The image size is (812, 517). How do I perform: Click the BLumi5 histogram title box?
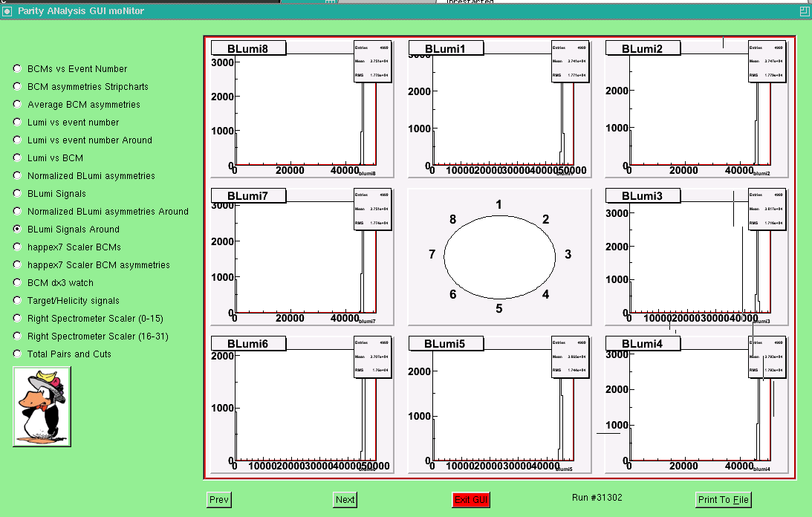tap(445, 343)
